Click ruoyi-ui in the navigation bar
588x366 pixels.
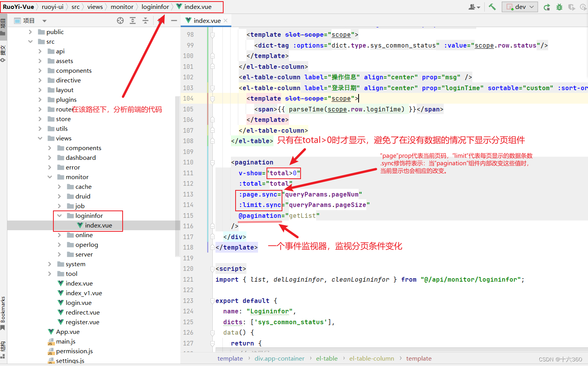(53, 7)
